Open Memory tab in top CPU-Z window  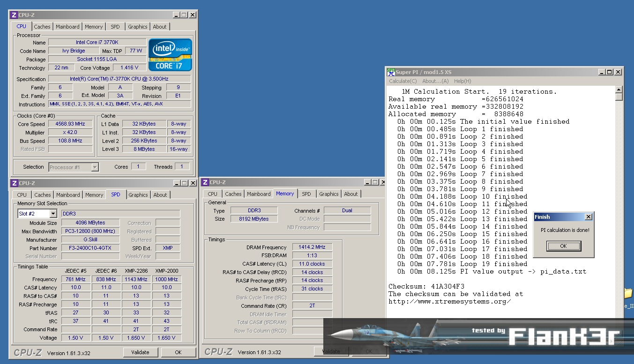coord(94,27)
